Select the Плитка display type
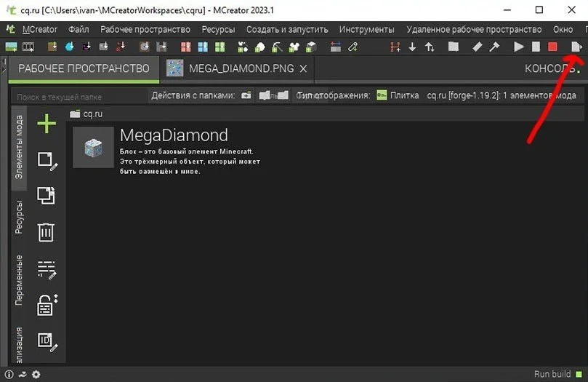Viewport: 588px width, 382px height. (398, 95)
